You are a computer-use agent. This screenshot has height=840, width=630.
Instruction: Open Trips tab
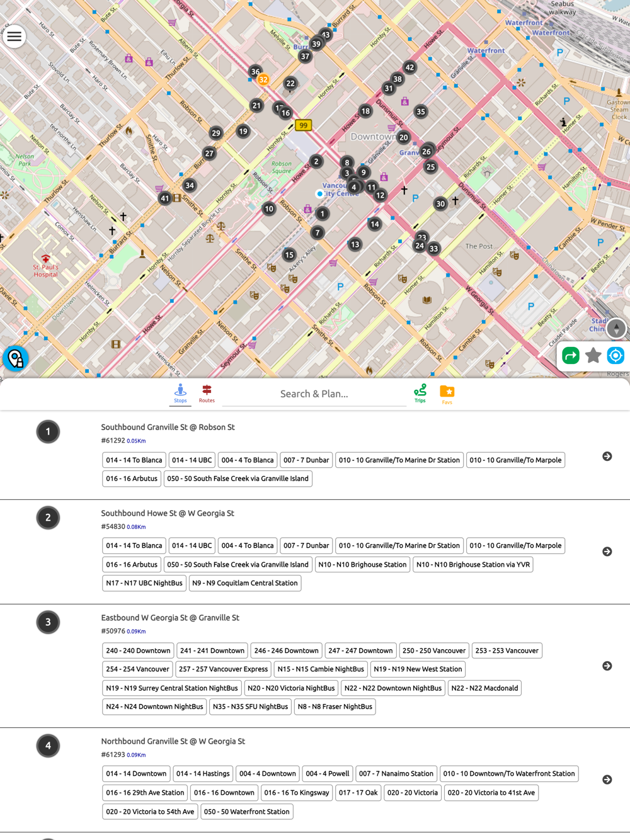tap(420, 394)
